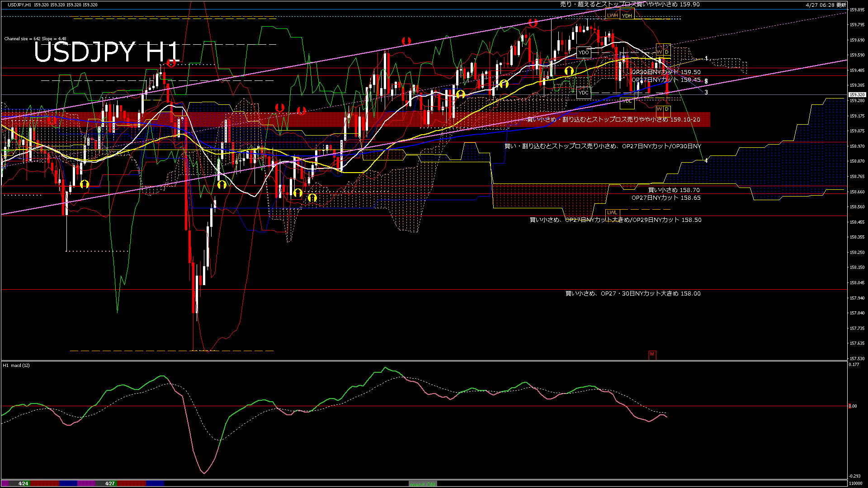Select the YDC label box
Viewport: 868px width, 488px height.
tap(584, 93)
